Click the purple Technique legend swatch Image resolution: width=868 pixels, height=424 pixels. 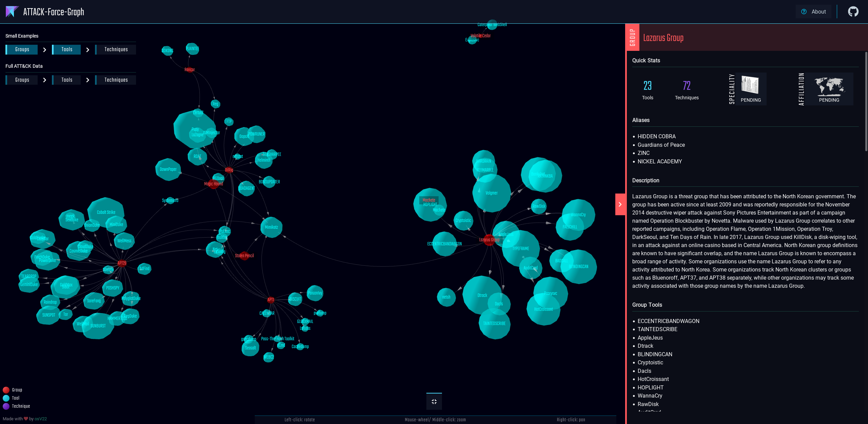tap(6, 406)
